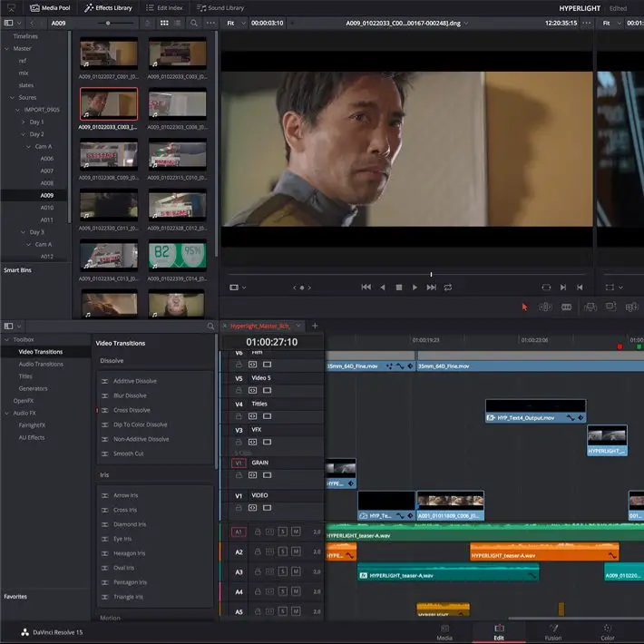Collapse the Audio FX category
Image resolution: width=644 pixels, height=644 pixels.
[x=6, y=413]
